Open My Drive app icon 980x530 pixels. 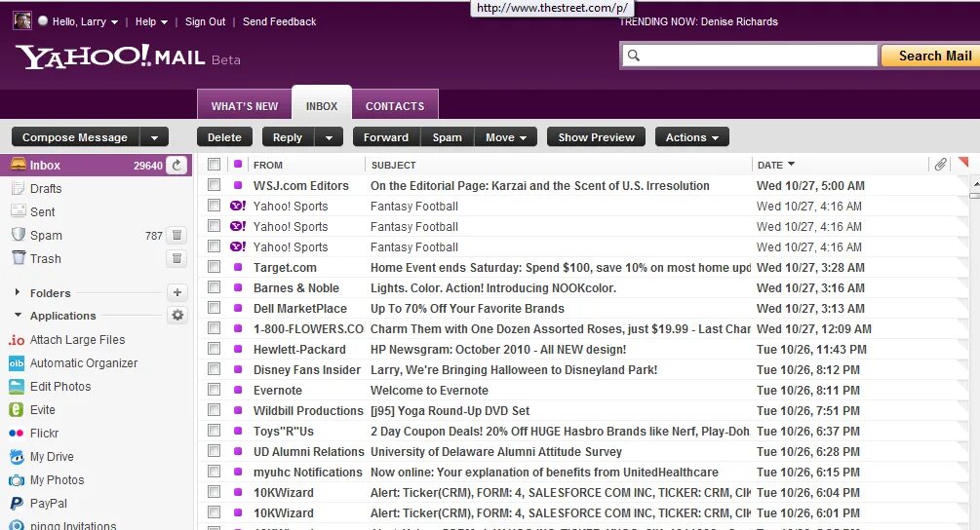(17, 457)
